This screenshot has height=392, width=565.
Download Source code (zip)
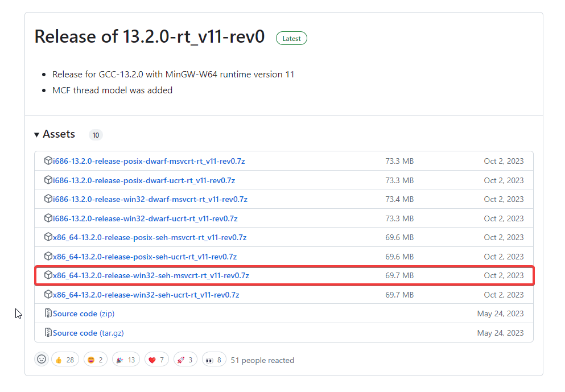point(84,314)
